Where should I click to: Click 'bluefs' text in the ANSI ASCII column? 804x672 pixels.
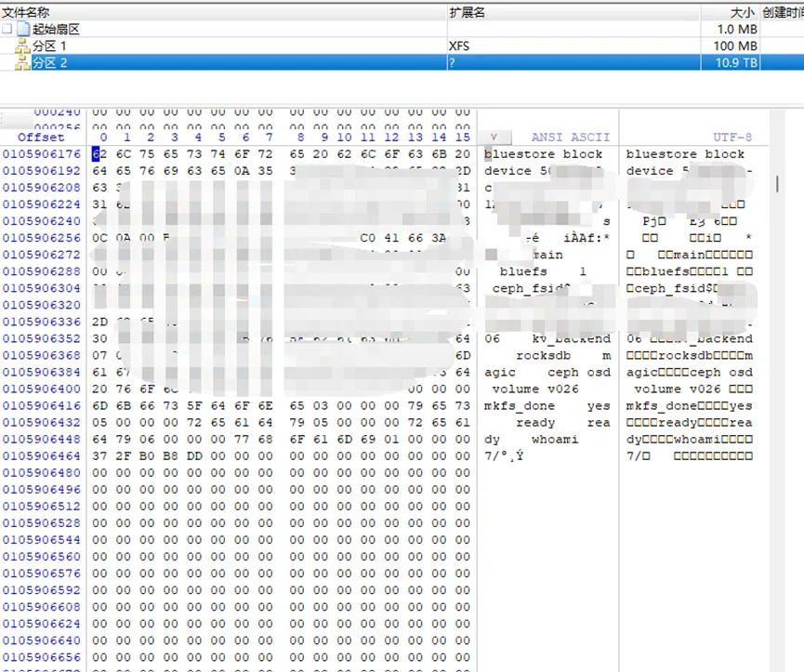[523, 271]
